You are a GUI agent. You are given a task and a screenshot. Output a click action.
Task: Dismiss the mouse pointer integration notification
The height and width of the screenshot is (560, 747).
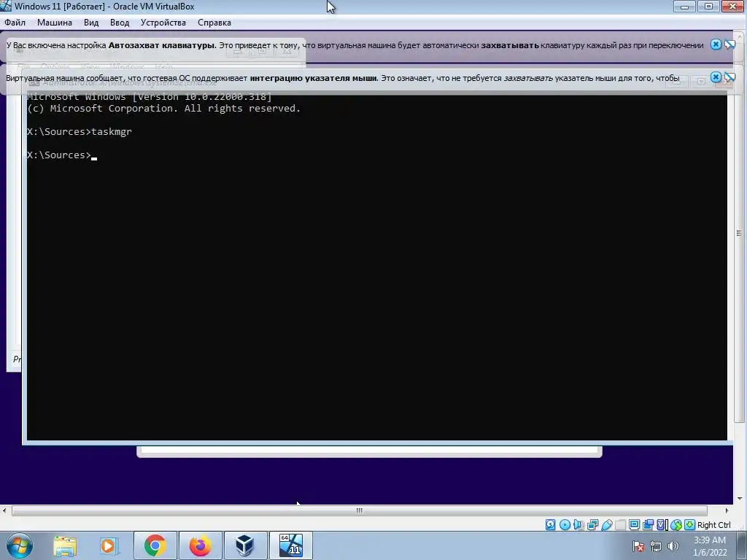point(716,77)
